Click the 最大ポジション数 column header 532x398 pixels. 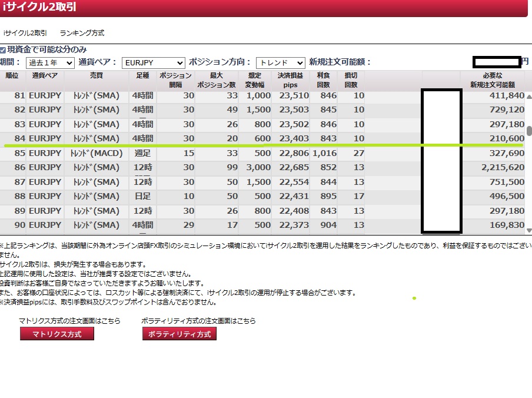(x=215, y=80)
